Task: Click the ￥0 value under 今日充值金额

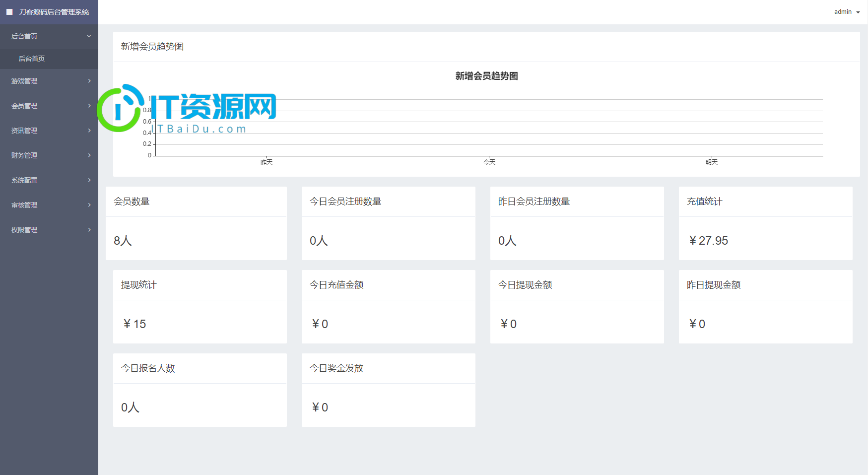Action: (320, 324)
